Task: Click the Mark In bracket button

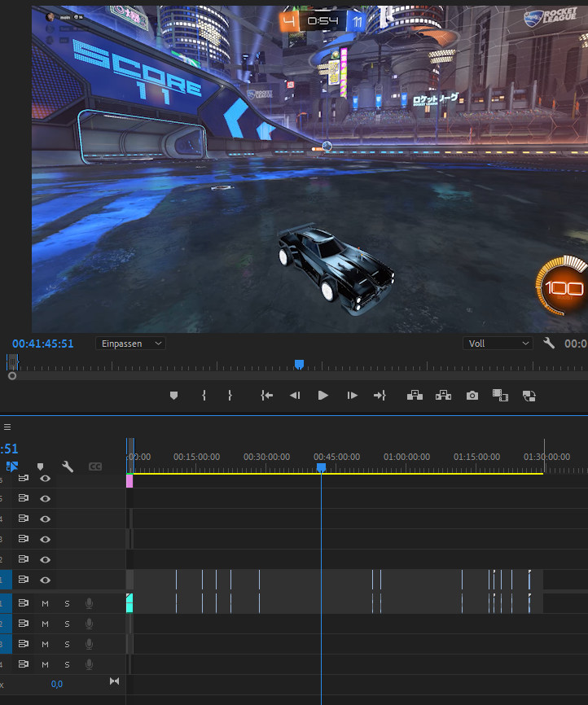Action: (x=204, y=396)
